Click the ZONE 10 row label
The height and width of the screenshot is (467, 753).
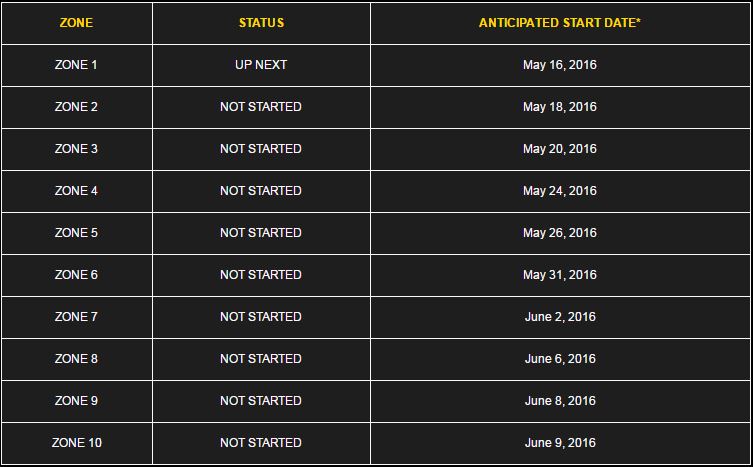[x=77, y=442]
